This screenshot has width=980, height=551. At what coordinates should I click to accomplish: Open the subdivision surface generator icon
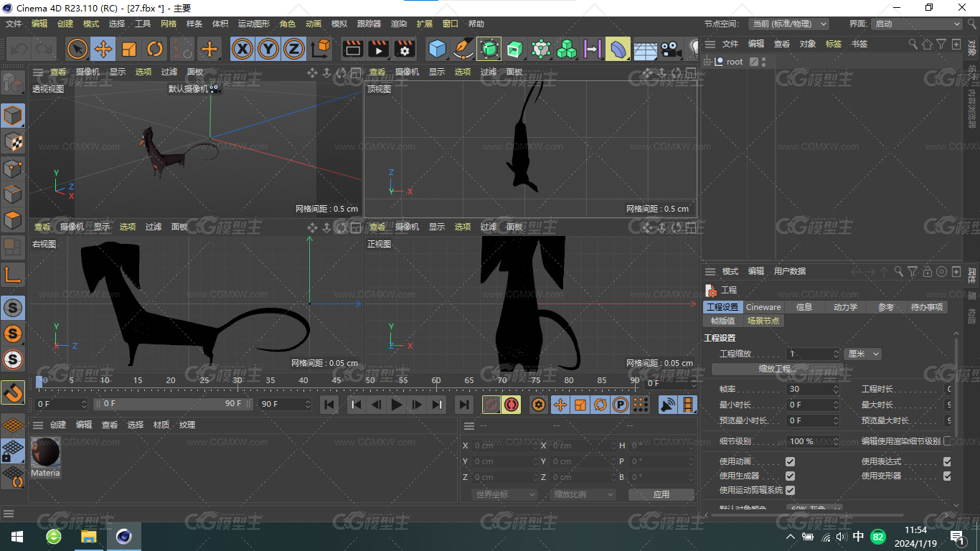tap(489, 49)
